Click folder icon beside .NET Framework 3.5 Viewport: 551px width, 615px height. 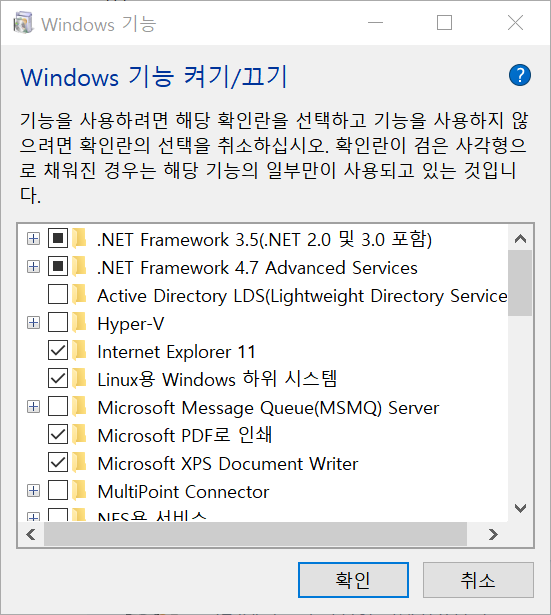(80, 239)
